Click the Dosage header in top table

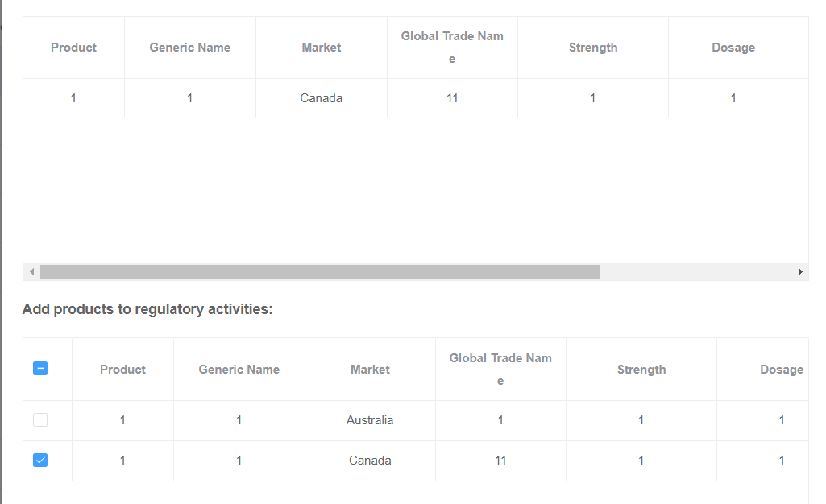click(x=733, y=48)
